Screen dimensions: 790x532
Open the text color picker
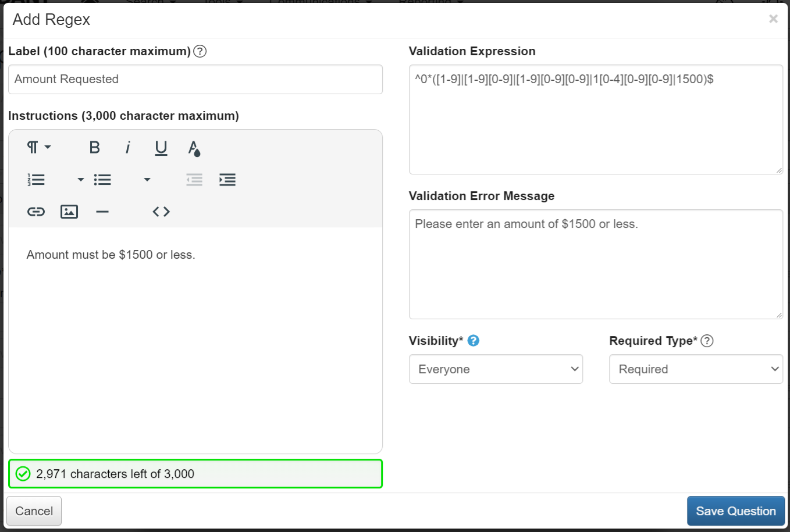(194, 148)
